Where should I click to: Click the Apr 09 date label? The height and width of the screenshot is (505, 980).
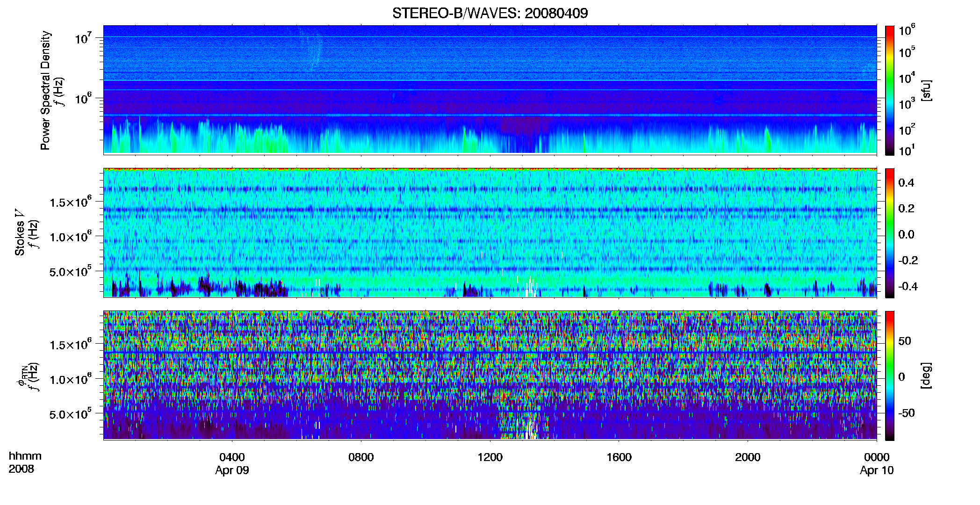232,470
